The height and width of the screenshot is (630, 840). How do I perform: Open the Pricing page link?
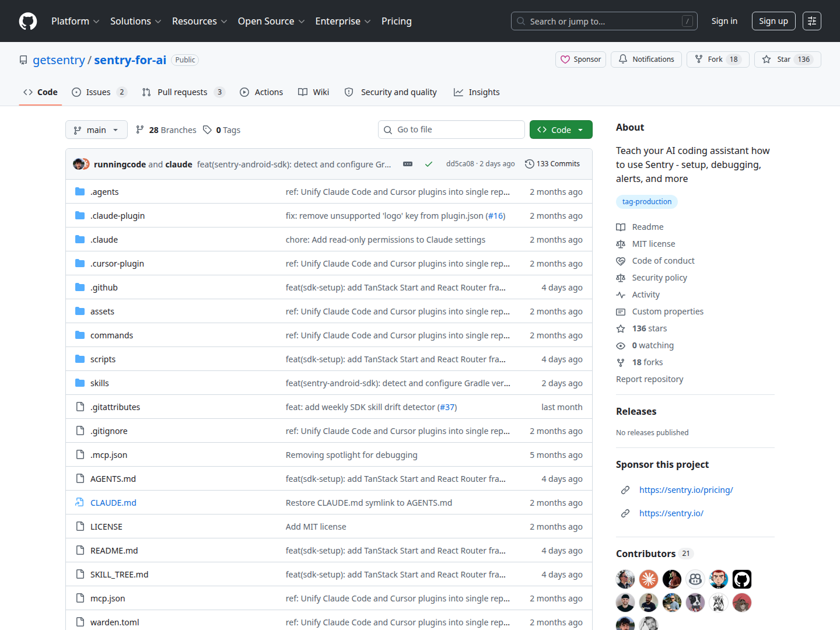point(397,21)
